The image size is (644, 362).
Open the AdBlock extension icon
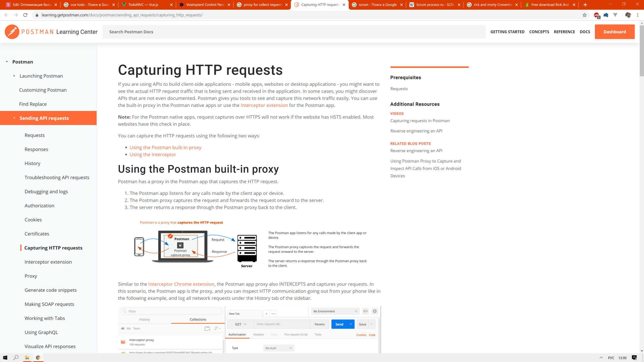pos(597,15)
